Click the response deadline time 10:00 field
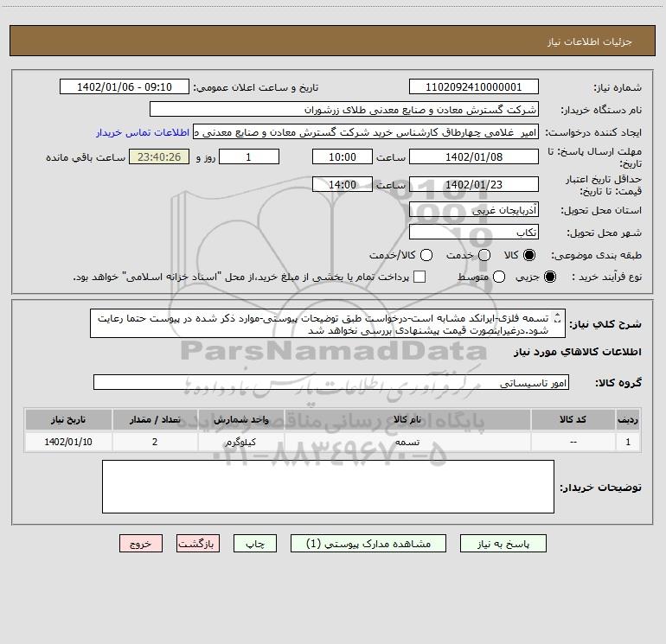The width and height of the screenshot is (666, 644). [343, 156]
